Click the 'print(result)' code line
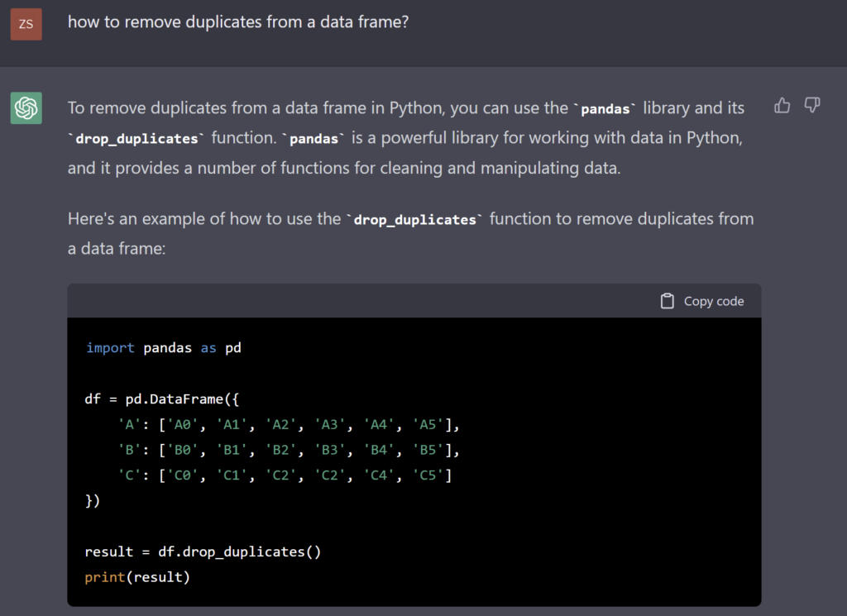Viewport: 847px width, 616px height. (x=137, y=577)
